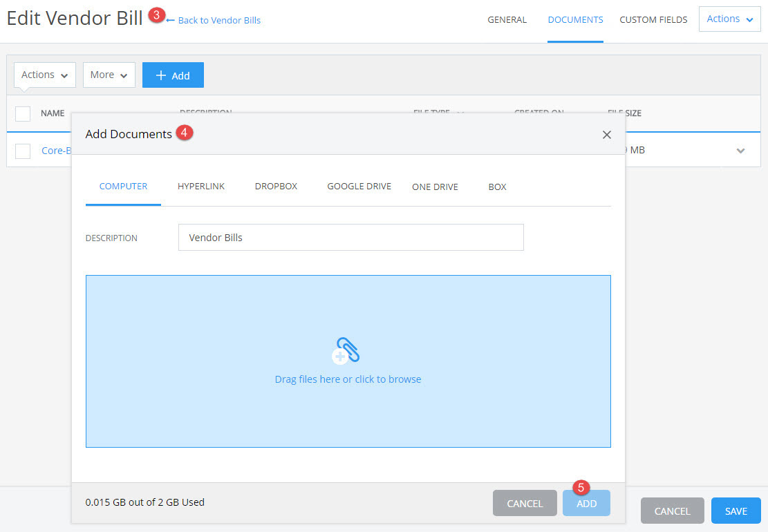768x532 pixels.
Task: Open the CUSTOM FIELDS tab
Action: pos(653,19)
